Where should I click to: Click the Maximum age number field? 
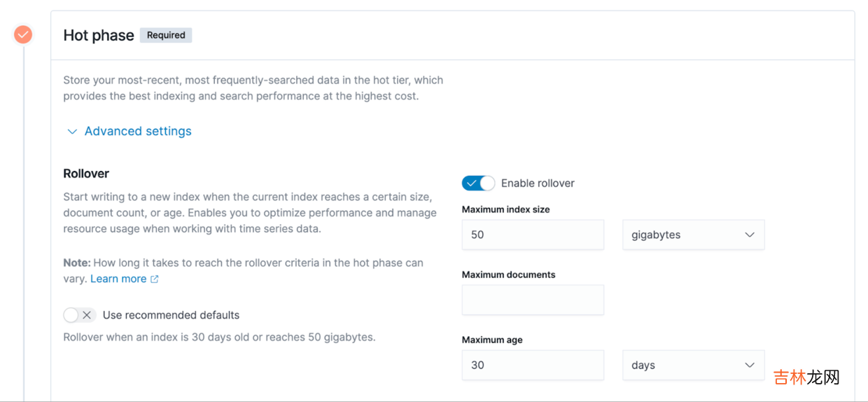(533, 366)
